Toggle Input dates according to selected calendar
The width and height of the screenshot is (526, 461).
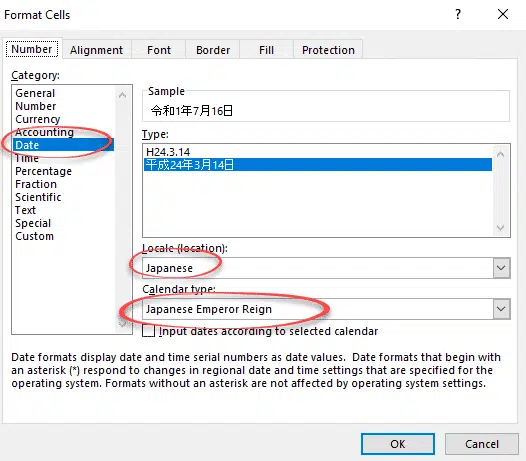pos(148,331)
